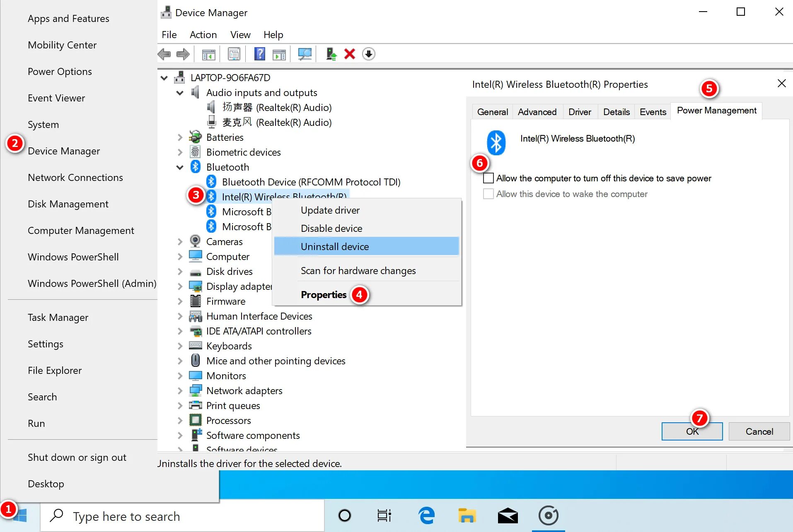Viewport: 793px width, 532px height.
Task: Collapse the LAPTOP-9O6FA67D root node
Action: coord(164,78)
